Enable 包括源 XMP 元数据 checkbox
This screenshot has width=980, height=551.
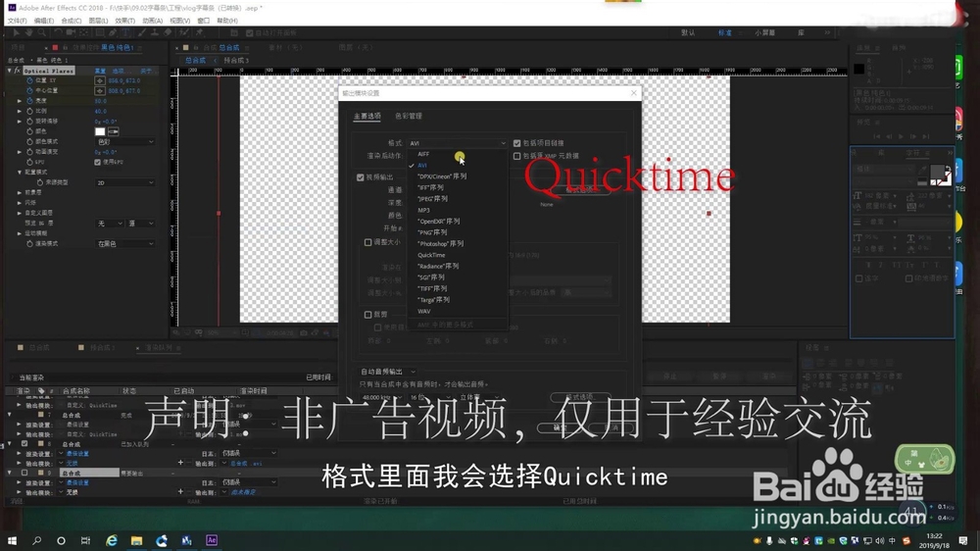[516, 156]
